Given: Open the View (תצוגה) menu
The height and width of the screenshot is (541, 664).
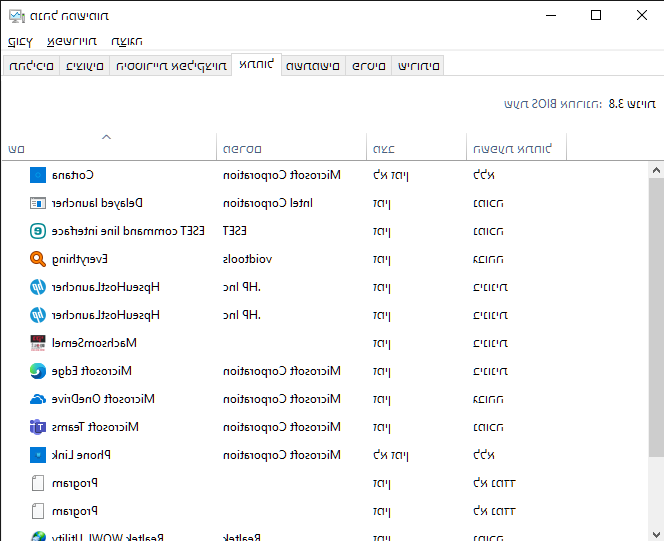Looking at the screenshot, I should (x=127, y=41).
